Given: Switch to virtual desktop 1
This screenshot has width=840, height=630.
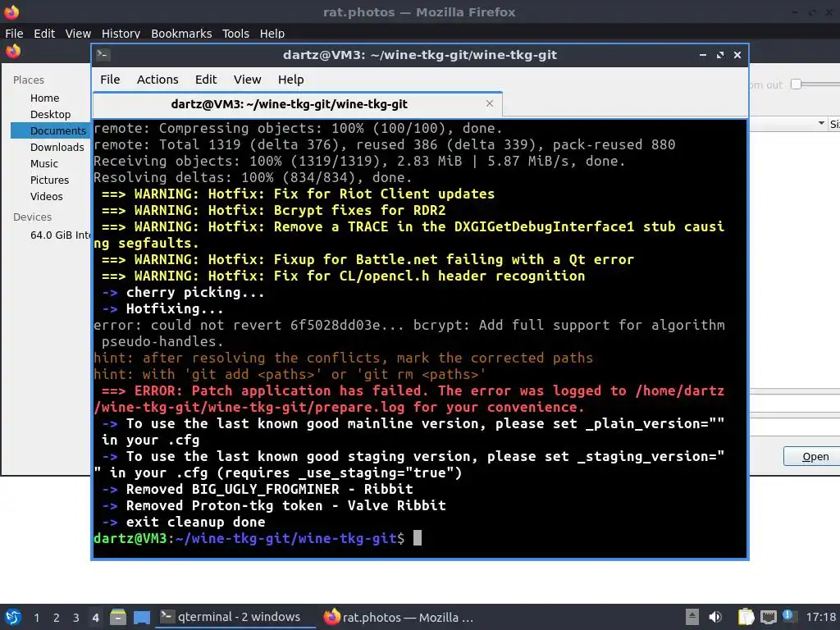Looking at the screenshot, I should pos(36,618).
